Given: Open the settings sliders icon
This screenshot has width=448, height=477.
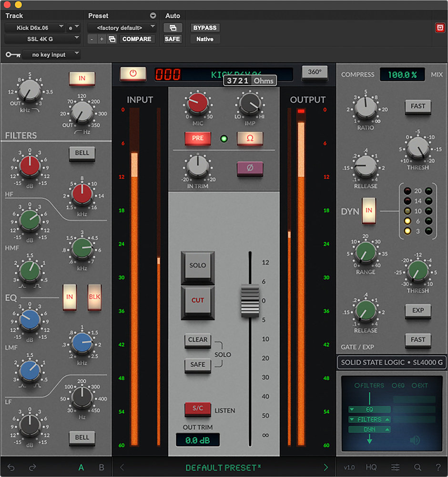Looking at the screenshot, I should [x=396, y=467].
